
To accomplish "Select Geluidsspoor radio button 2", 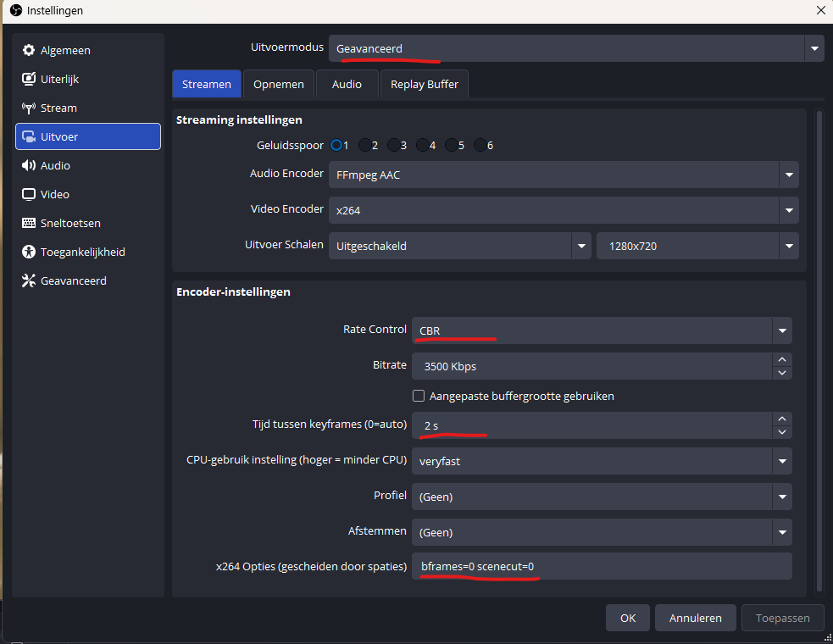I will point(365,145).
